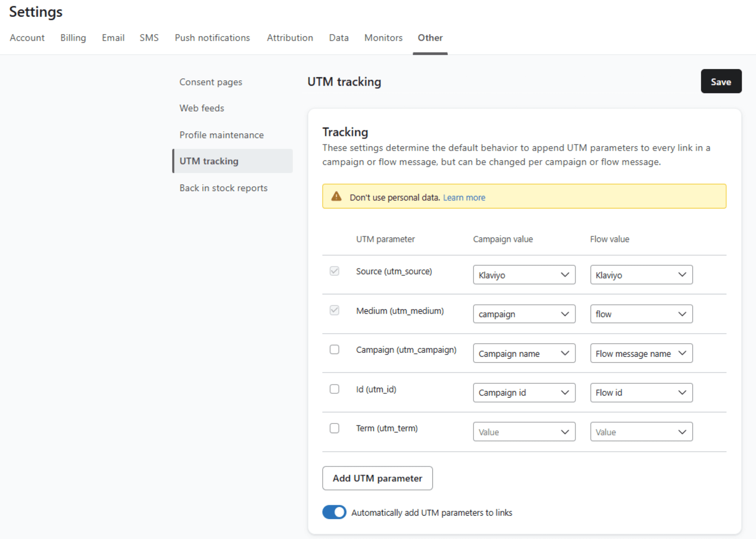This screenshot has width=756, height=539.
Task: Toggle the Source (utm_source) checkbox
Action: [334, 271]
